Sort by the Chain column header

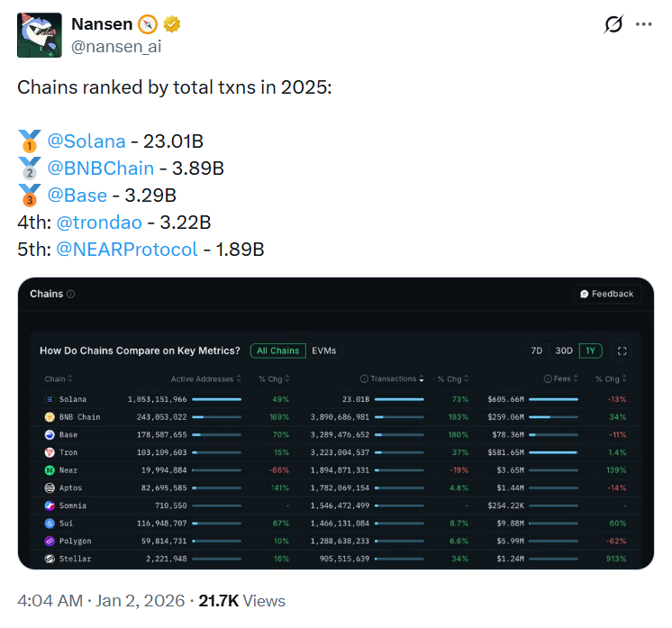tap(59, 379)
